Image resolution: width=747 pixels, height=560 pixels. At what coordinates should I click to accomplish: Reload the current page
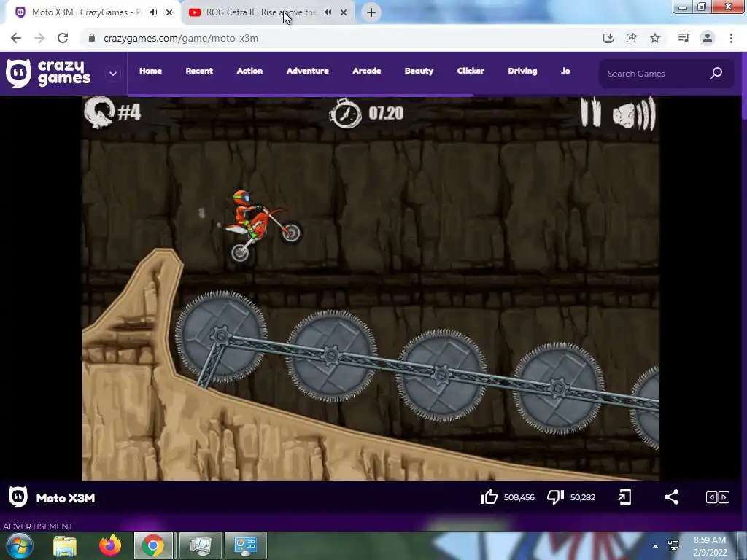(63, 38)
